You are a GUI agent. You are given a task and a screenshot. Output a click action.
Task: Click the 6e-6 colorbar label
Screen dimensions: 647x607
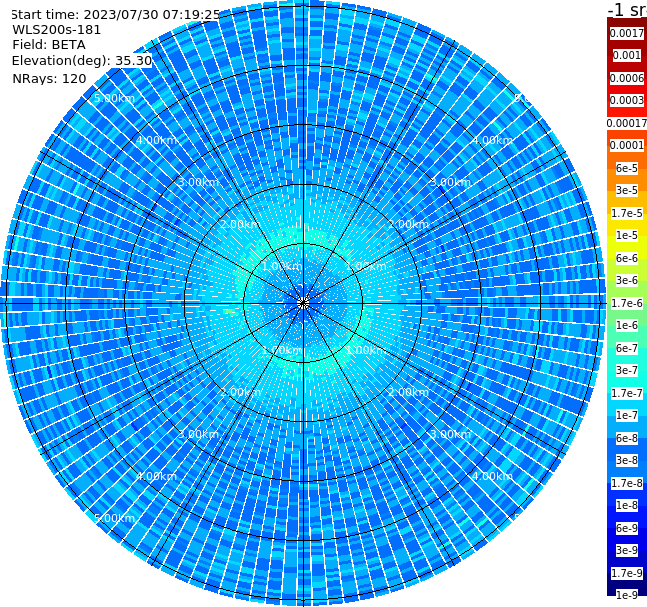click(x=627, y=258)
